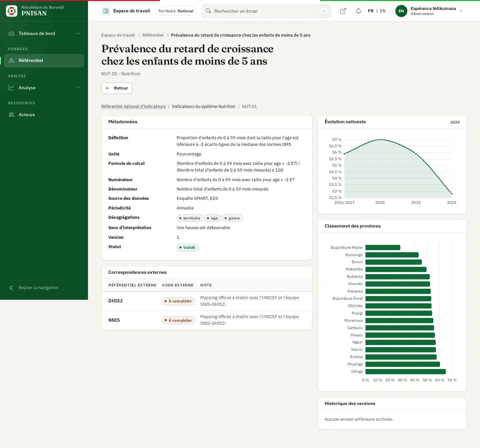This screenshot has width=480, height=448.
Task: Click the genre disaggregation tag
Action: click(232, 218)
